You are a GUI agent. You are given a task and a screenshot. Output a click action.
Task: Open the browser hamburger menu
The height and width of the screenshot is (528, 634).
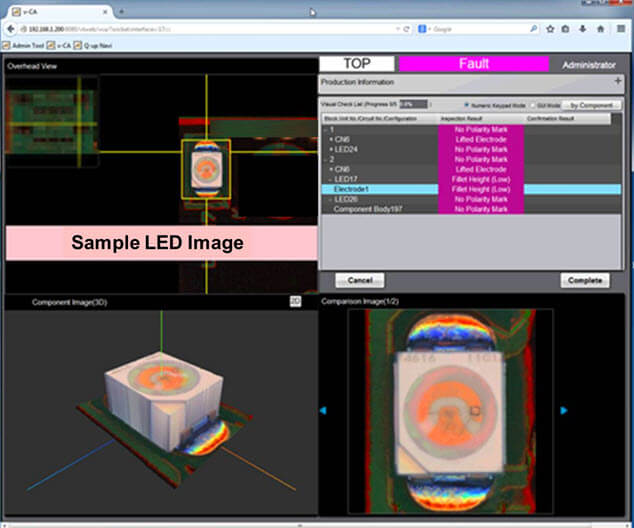pyautogui.click(x=621, y=30)
